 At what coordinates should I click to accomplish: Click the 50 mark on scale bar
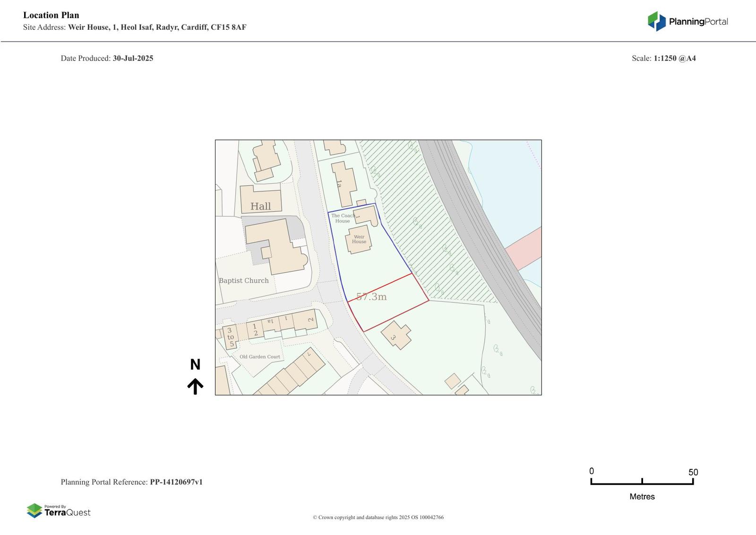click(x=693, y=472)
